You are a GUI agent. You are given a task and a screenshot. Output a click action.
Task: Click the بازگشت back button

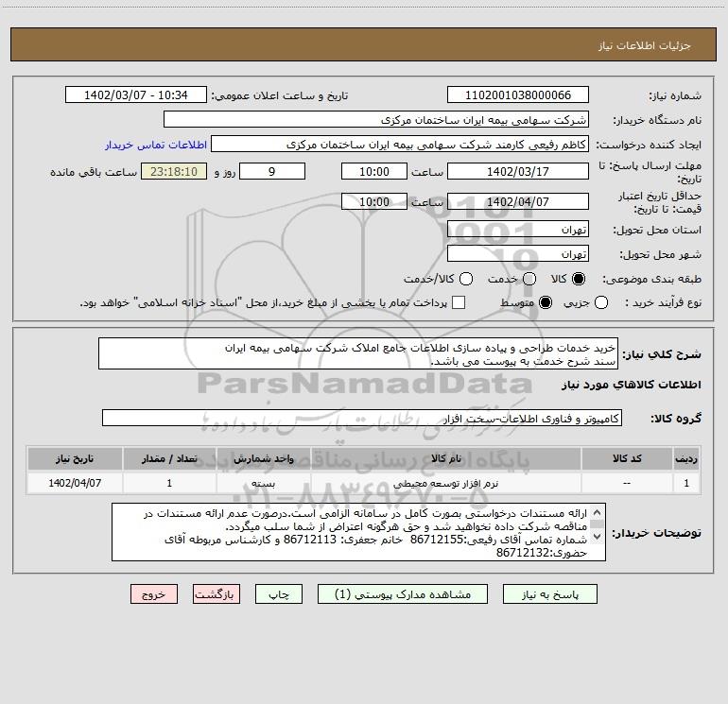tap(217, 594)
